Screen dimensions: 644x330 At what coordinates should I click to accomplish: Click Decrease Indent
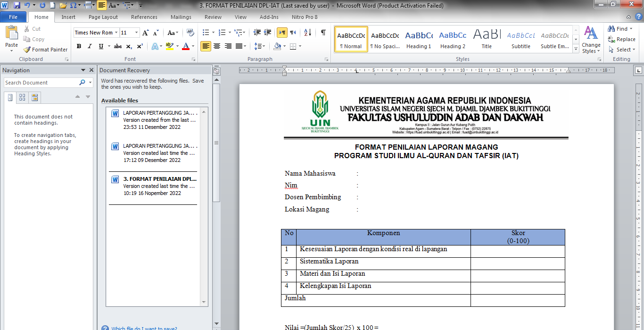coord(257,33)
